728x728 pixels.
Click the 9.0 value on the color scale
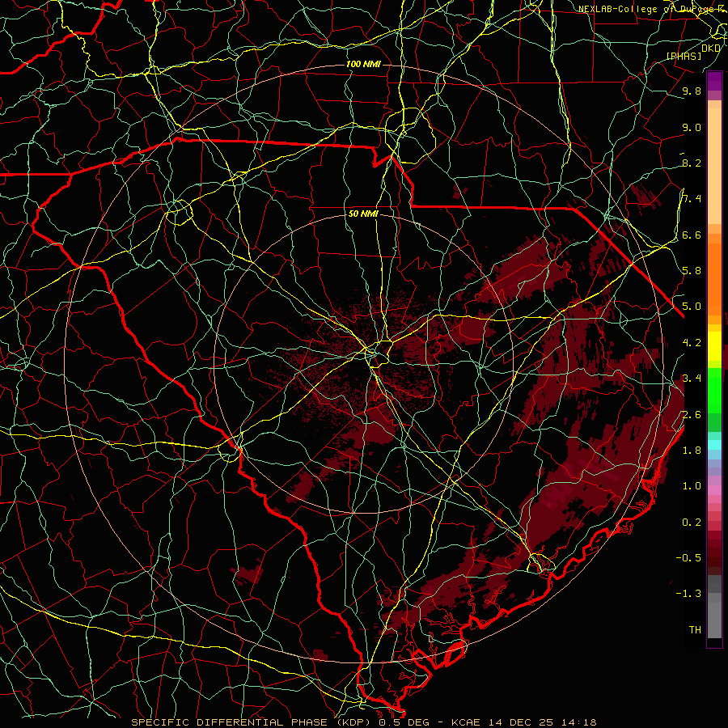pos(692,127)
